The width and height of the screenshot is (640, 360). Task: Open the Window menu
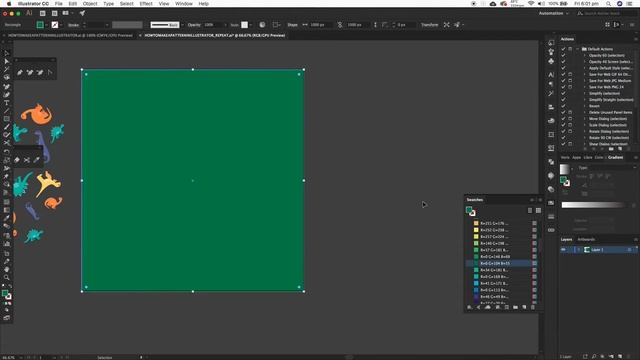coord(184,4)
